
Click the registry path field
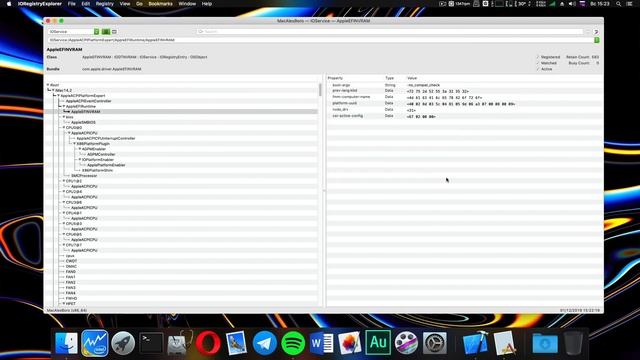tap(320, 40)
